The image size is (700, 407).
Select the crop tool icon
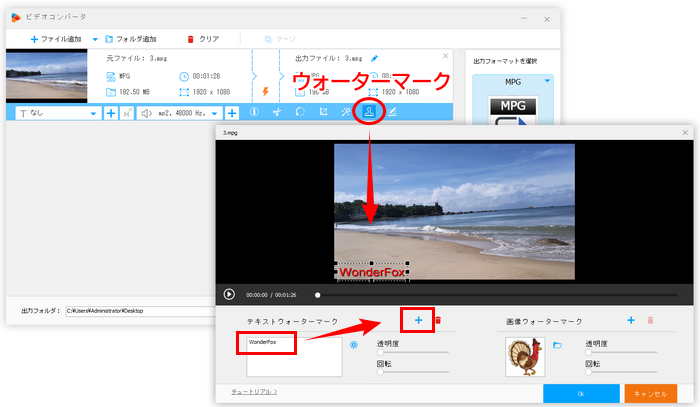coord(323,112)
